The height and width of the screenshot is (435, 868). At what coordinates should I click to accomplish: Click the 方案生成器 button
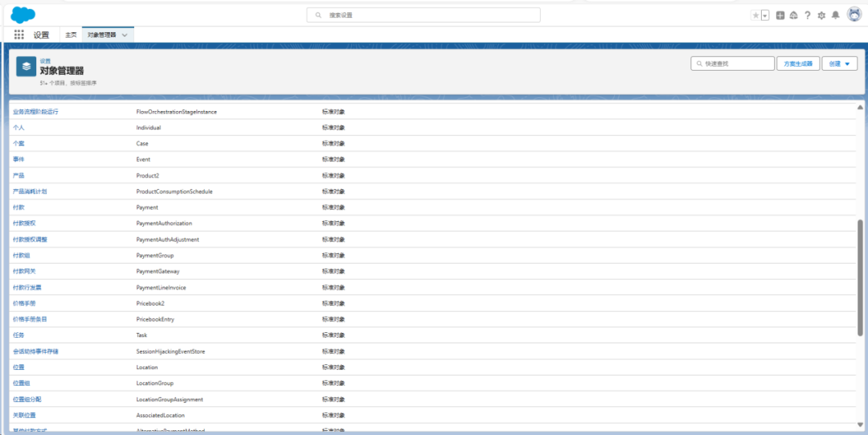point(798,64)
